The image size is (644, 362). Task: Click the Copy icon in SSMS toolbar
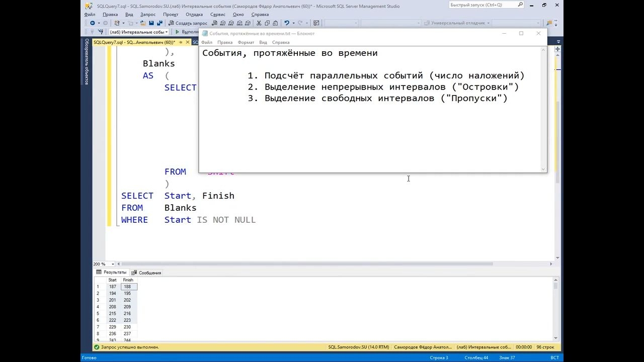point(267,23)
